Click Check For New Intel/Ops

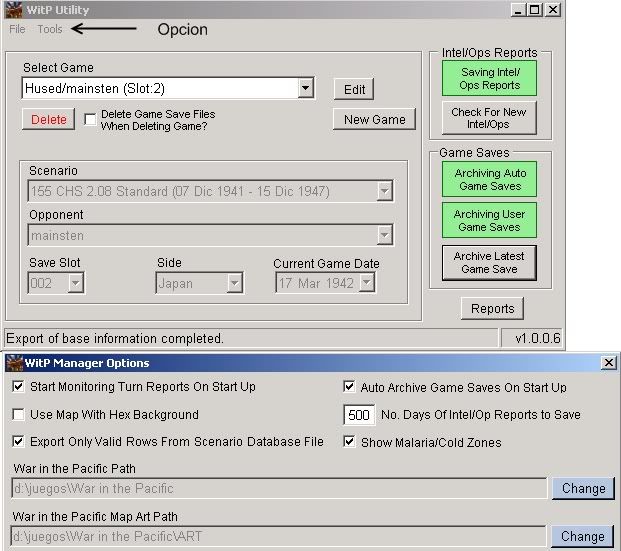coord(489,118)
